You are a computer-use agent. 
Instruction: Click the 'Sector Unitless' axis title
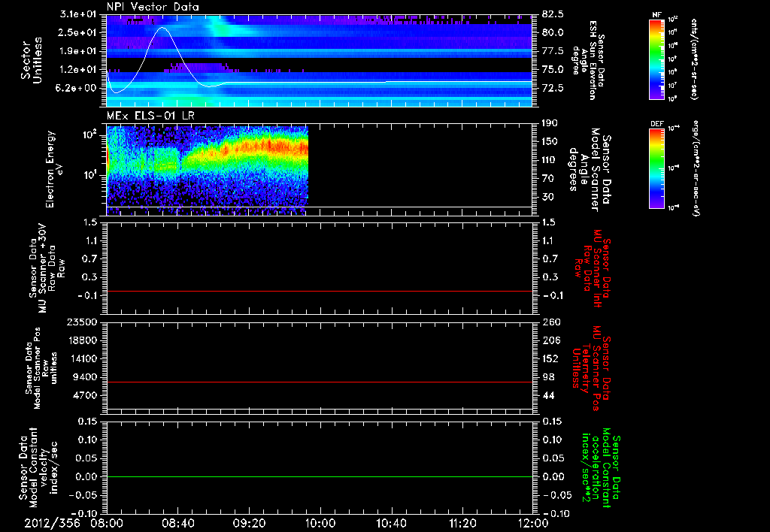32,60
